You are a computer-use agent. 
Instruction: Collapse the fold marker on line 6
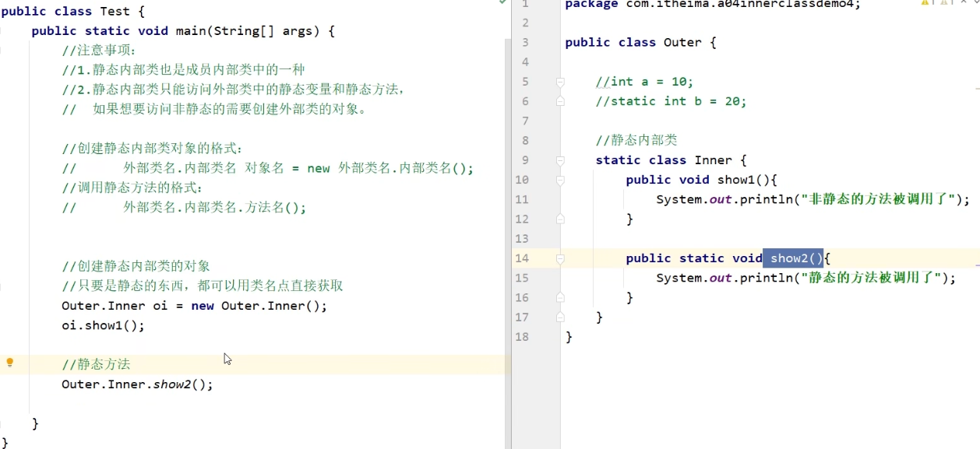click(x=560, y=101)
